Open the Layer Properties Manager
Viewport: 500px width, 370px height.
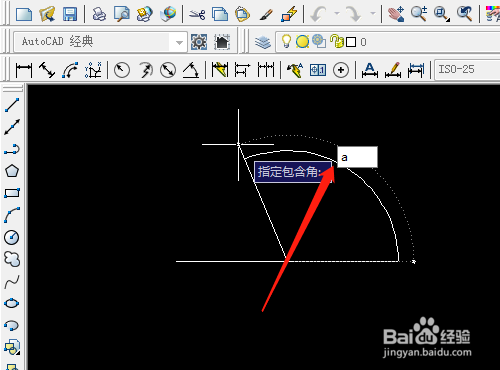click(x=263, y=42)
